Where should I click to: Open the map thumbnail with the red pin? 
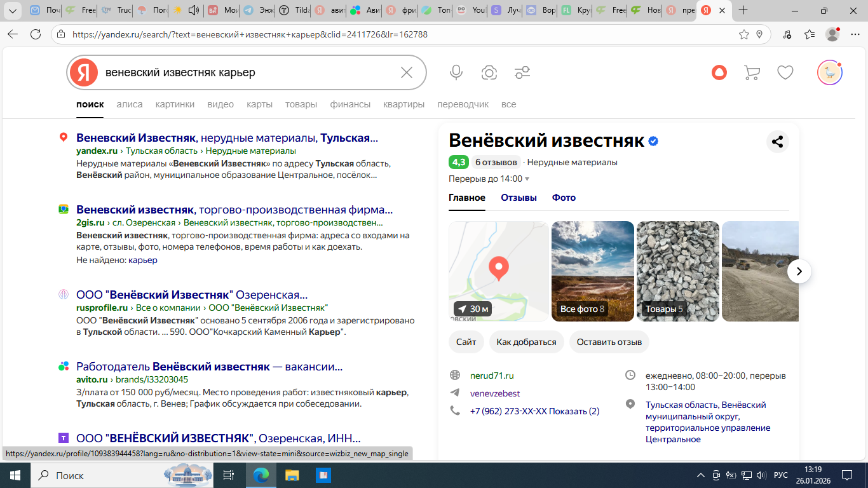click(x=499, y=271)
